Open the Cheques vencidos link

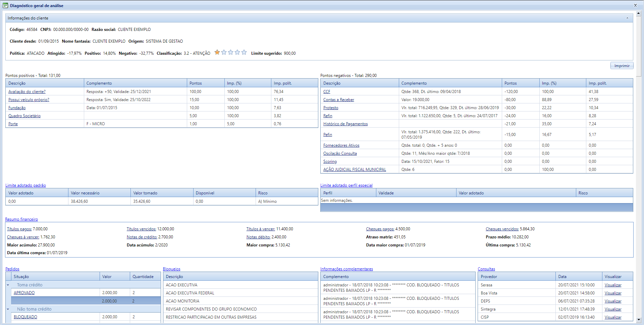(x=502, y=229)
